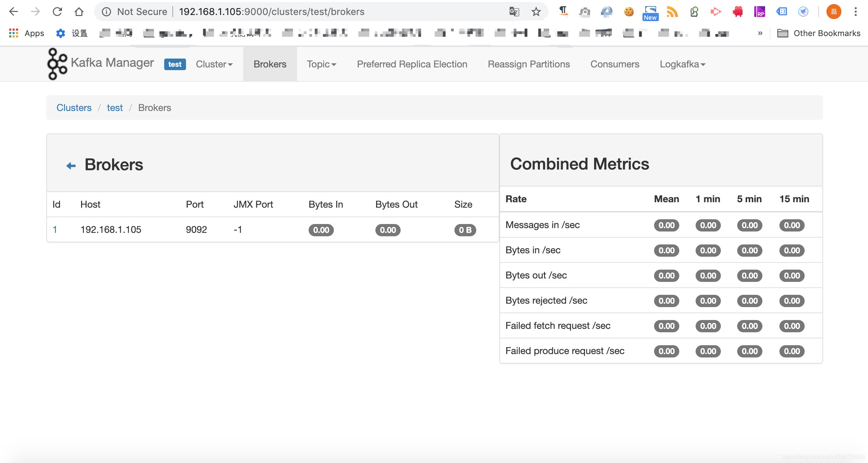868x463 pixels.
Task: Expand the Cluster dropdown menu
Action: coord(214,64)
